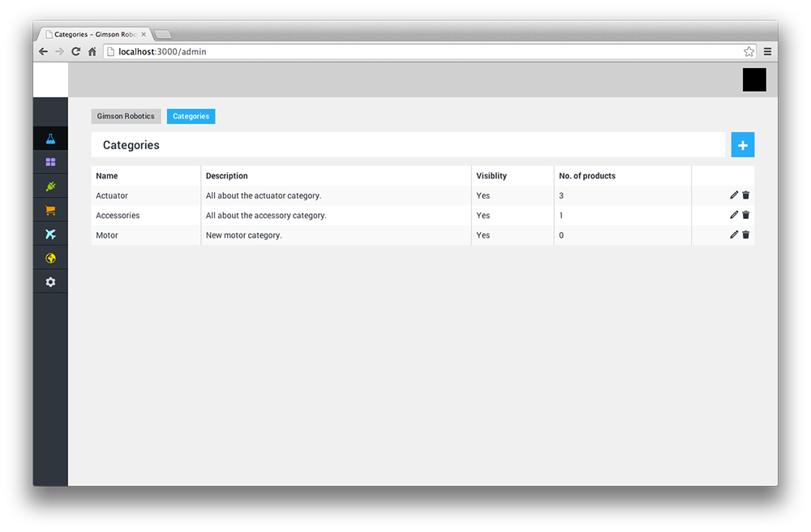Add a new category with plus button

743,145
